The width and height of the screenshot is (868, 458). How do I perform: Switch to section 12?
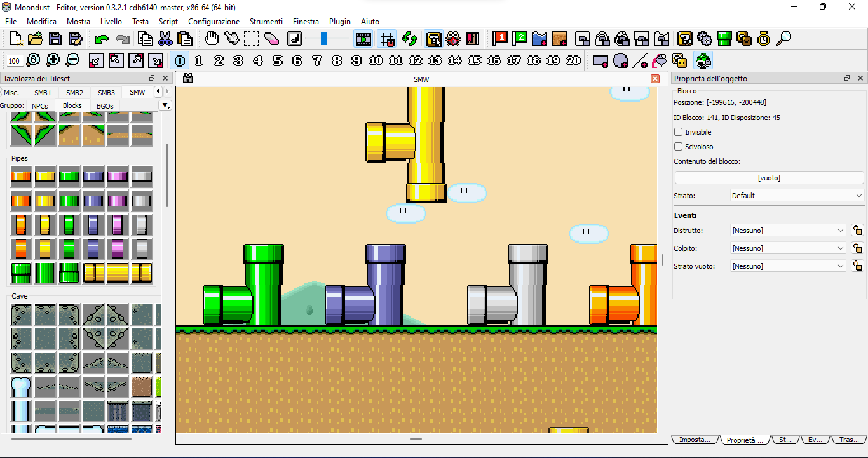[416, 60]
